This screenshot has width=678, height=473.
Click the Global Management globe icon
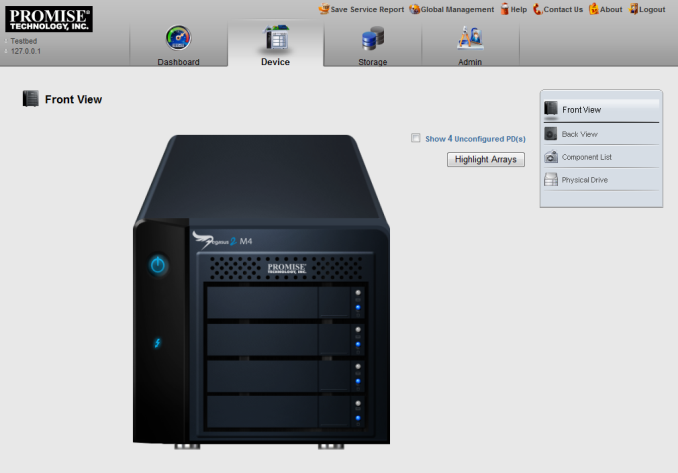pos(414,9)
